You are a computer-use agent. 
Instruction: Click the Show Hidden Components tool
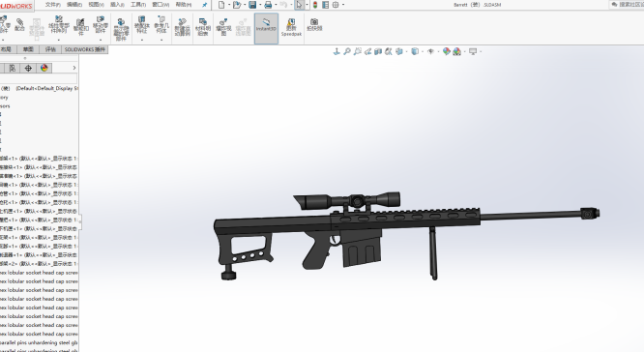[x=121, y=30]
